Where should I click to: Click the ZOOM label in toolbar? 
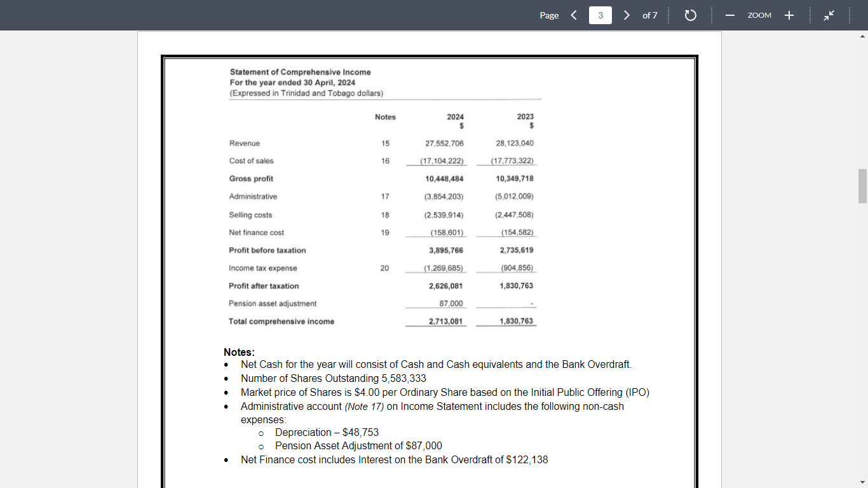(x=759, y=15)
